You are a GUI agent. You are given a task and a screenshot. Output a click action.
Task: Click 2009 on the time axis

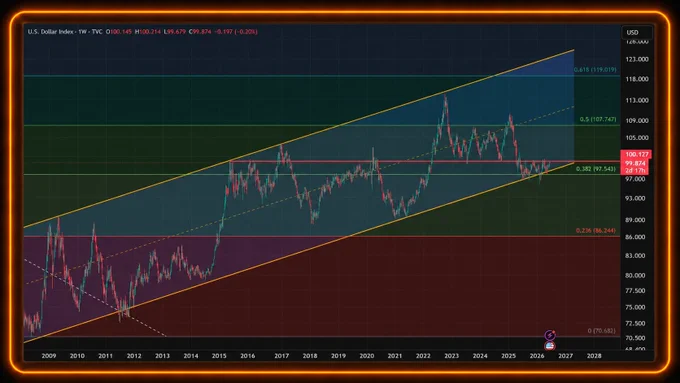tap(49, 356)
